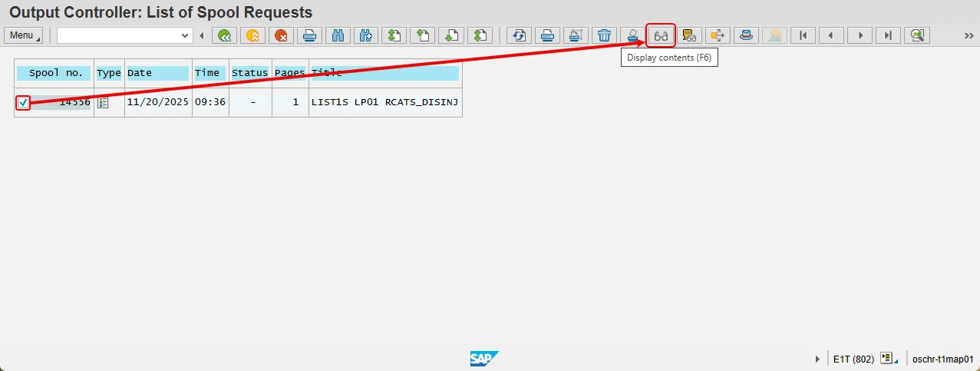The height and width of the screenshot is (371, 980).
Task: Expand the toolbar overflow double chevron
Action: 968,35
